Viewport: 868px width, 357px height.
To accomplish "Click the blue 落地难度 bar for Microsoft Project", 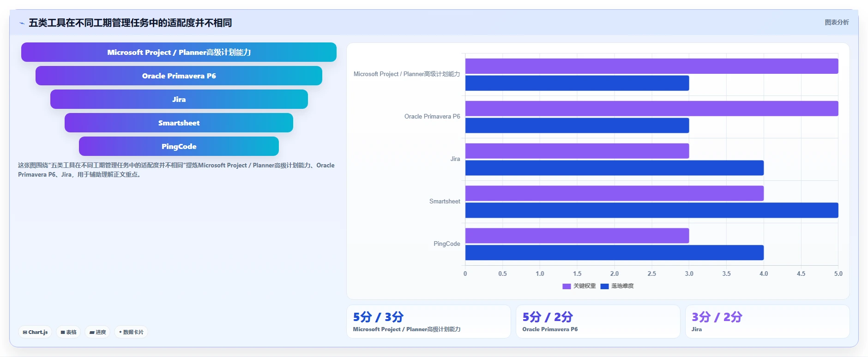I will 577,83.
